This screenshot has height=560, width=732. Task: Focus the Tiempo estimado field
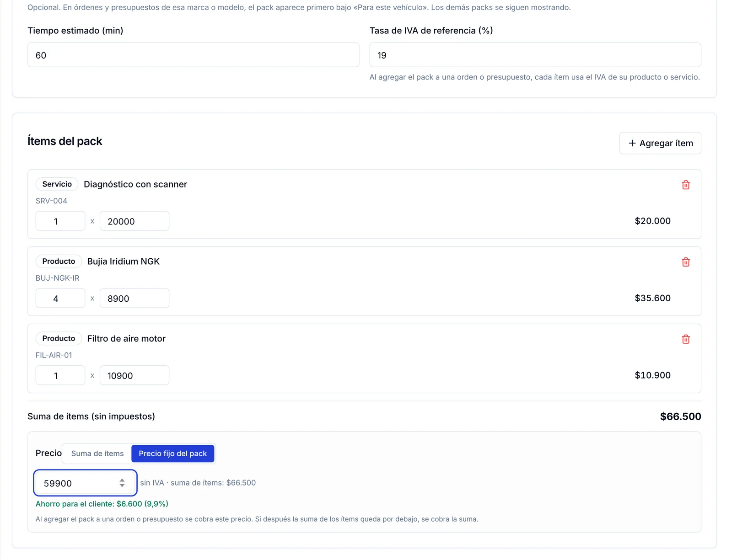coord(193,55)
